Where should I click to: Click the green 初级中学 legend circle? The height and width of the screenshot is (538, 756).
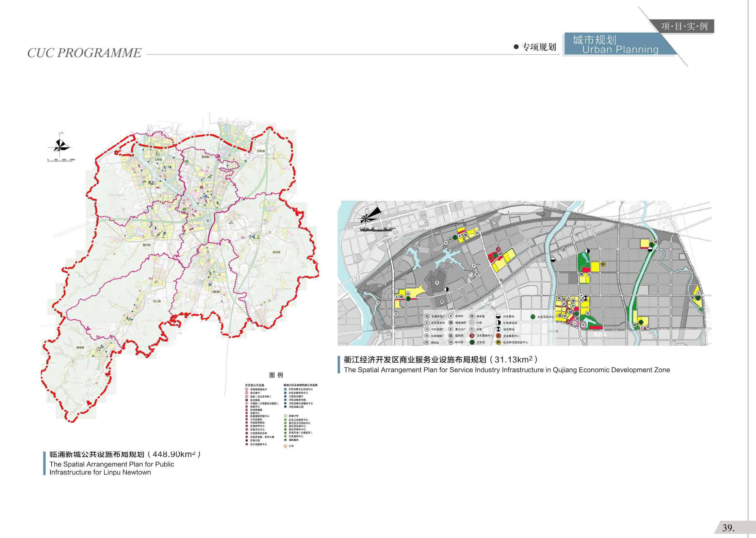285,416
